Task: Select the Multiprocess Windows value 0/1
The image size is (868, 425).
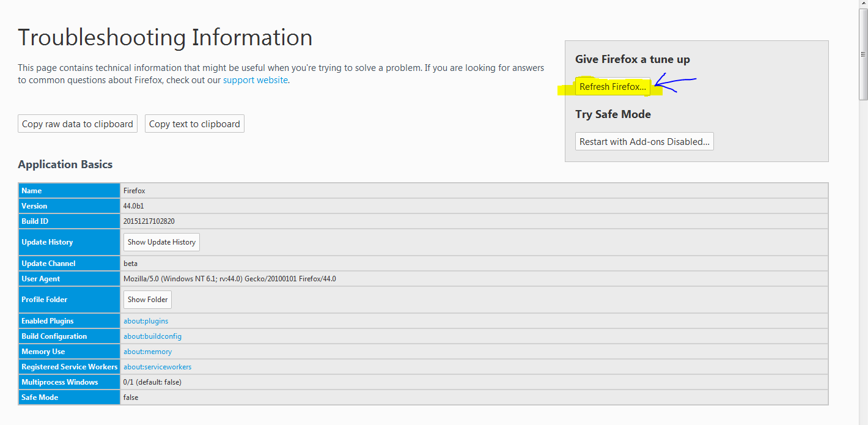Action: coord(152,382)
